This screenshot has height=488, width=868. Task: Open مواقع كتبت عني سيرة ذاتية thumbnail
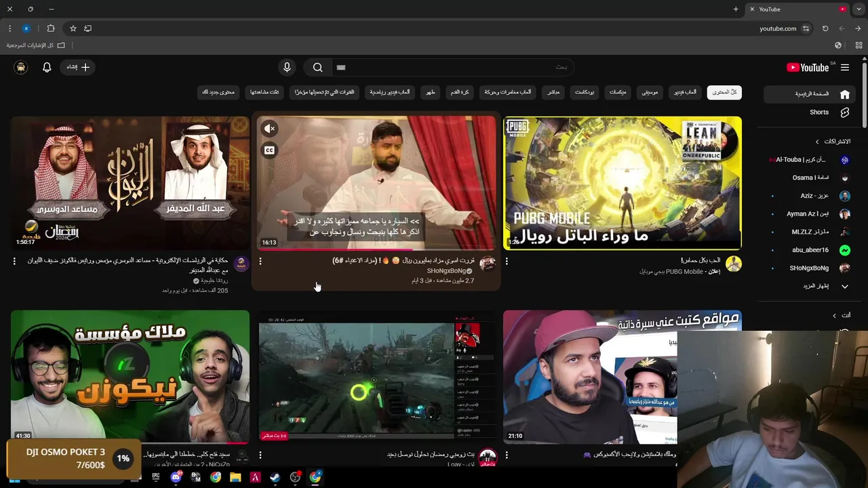coord(590,376)
